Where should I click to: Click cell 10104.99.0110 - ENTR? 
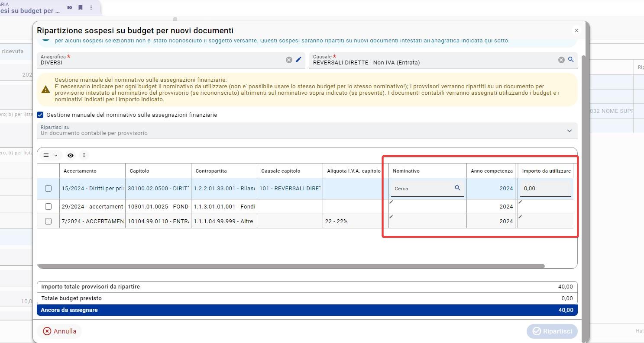[158, 221]
